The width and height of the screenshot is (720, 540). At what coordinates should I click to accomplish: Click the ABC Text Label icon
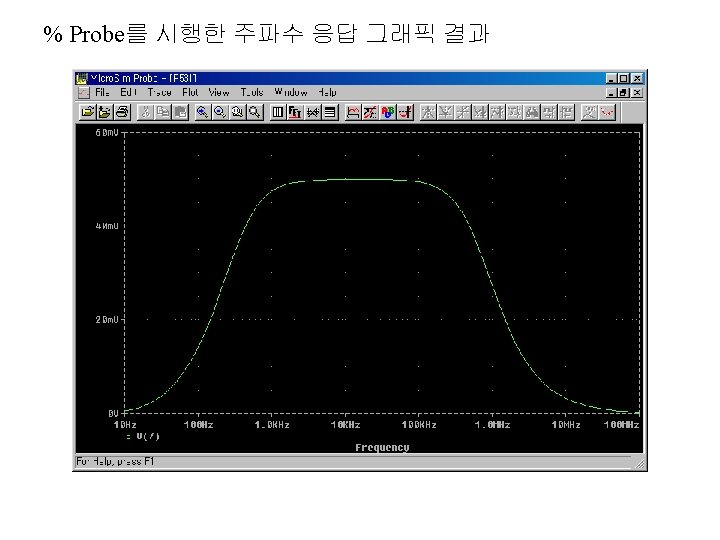388,112
